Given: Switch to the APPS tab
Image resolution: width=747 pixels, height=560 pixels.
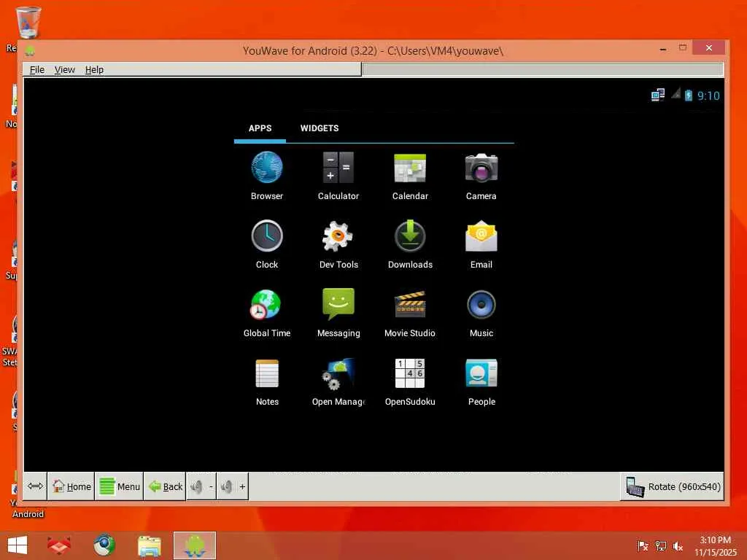Looking at the screenshot, I should [x=260, y=128].
